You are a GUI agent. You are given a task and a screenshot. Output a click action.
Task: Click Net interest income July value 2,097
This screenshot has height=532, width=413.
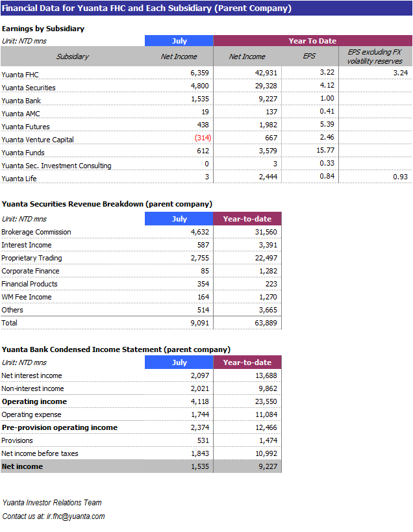coord(200,375)
